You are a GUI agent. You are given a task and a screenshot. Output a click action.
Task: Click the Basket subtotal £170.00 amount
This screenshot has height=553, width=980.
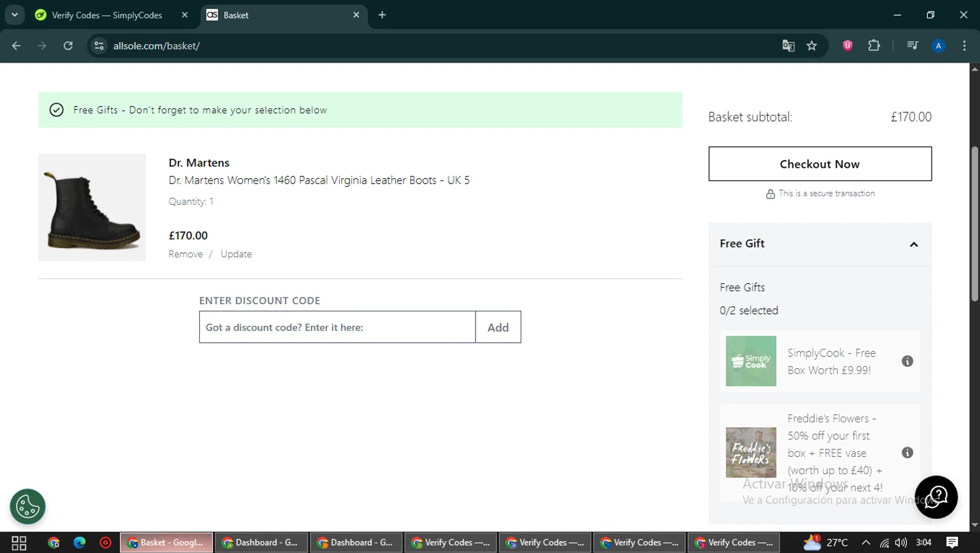pyautogui.click(x=911, y=117)
